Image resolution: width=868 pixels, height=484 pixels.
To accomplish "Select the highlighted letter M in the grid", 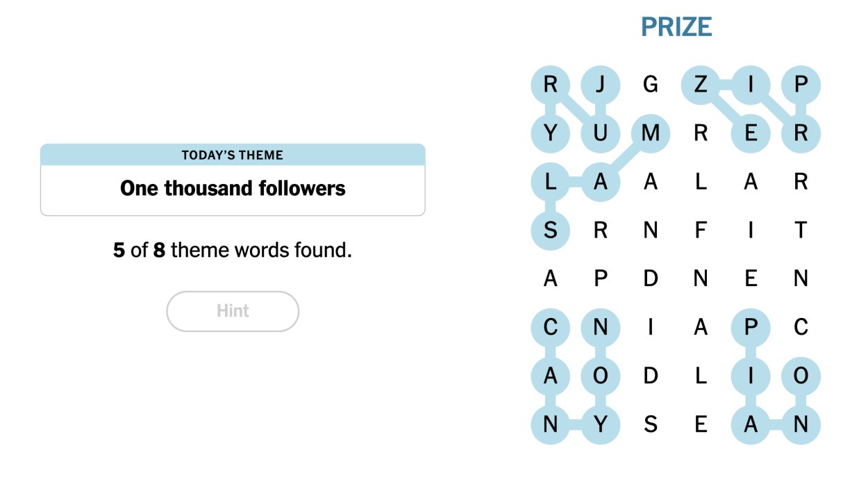I will pyautogui.click(x=651, y=133).
